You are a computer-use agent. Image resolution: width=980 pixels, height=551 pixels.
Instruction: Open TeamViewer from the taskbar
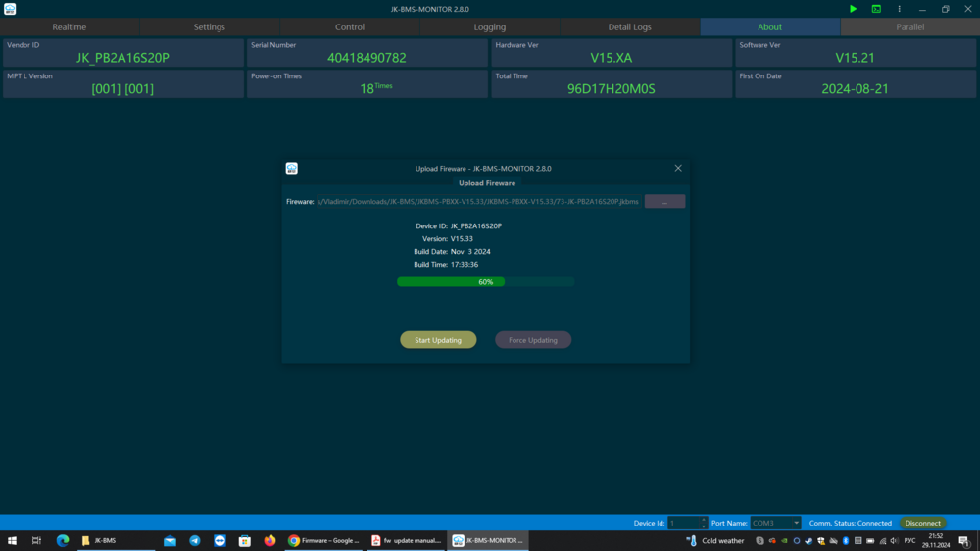coord(220,541)
